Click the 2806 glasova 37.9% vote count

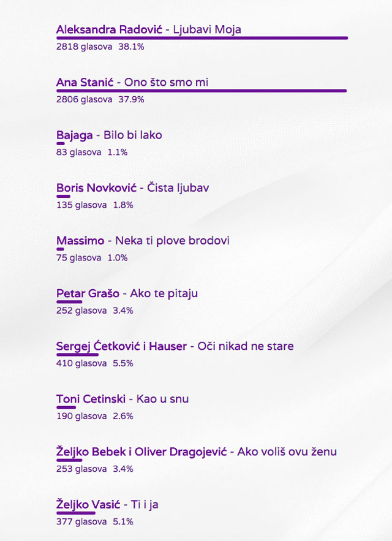[x=100, y=99]
